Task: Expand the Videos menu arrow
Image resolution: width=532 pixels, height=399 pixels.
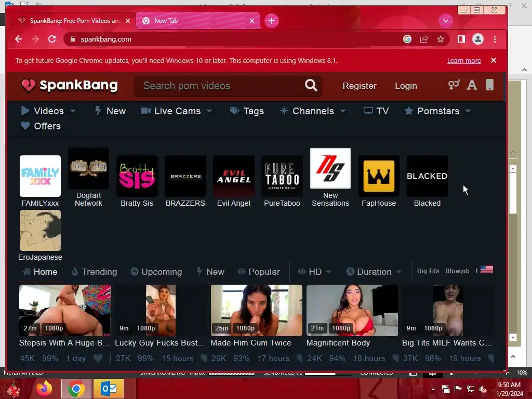Action: point(73,111)
